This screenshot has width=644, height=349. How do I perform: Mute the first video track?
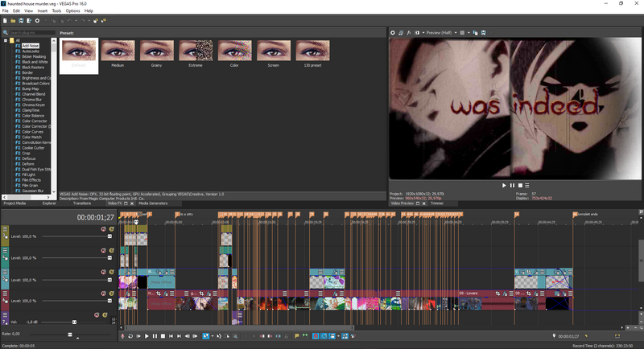pyautogui.click(x=103, y=229)
